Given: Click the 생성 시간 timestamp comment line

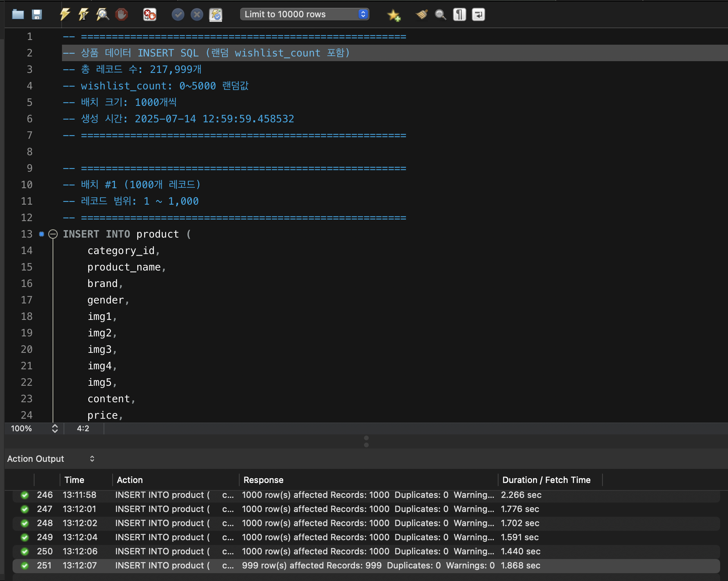Looking at the screenshot, I should (178, 119).
